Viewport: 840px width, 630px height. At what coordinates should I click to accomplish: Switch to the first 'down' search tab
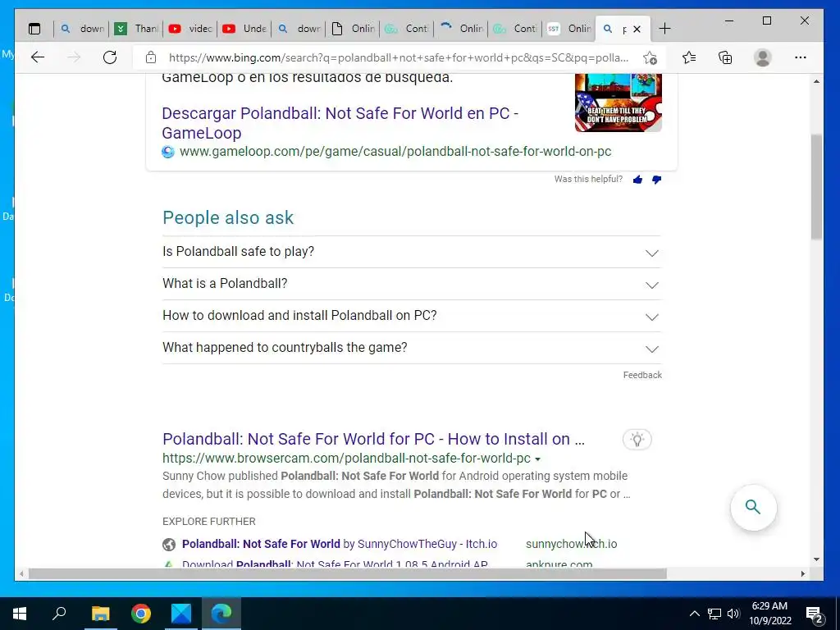(82, 29)
